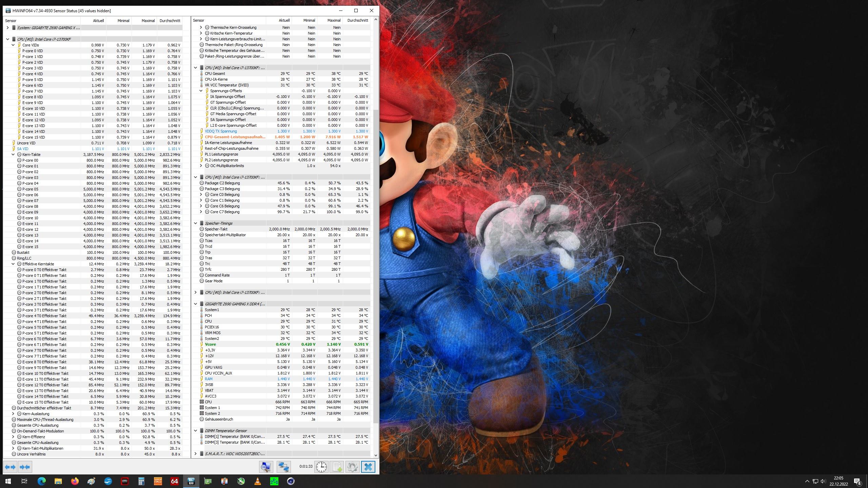Open AIDA64 taskbar icon
Screen dimensions: 868x488
tap(175, 481)
